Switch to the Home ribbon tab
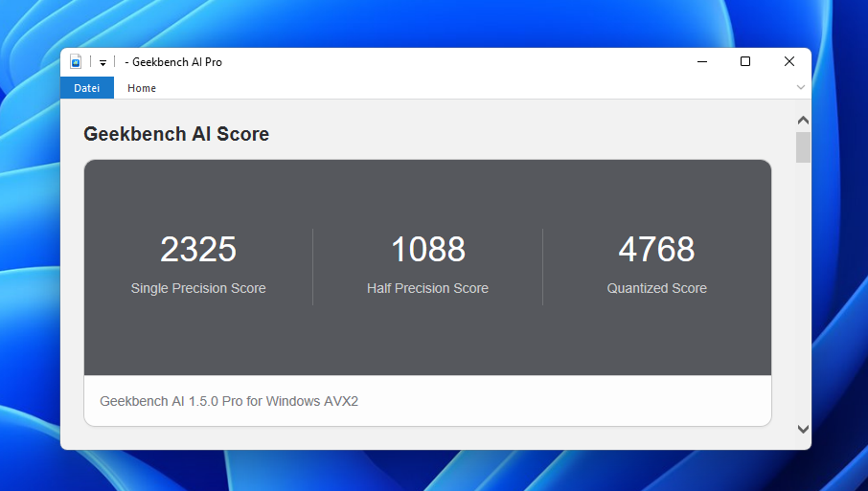This screenshot has height=491, width=868. click(x=142, y=88)
